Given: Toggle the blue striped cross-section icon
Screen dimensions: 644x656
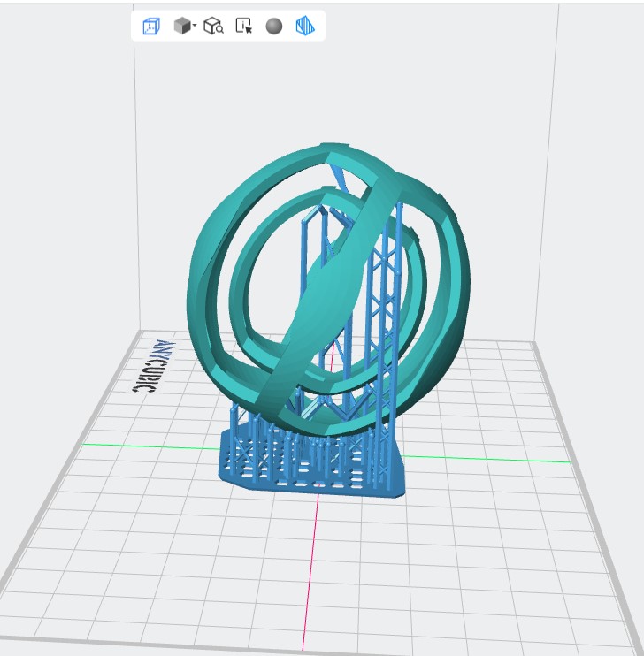Looking at the screenshot, I should click(305, 26).
